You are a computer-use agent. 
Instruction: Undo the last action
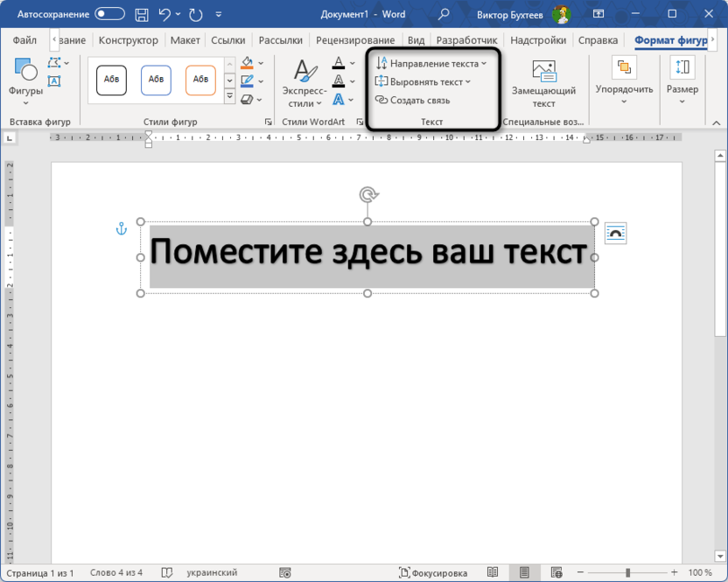(164, 14)
